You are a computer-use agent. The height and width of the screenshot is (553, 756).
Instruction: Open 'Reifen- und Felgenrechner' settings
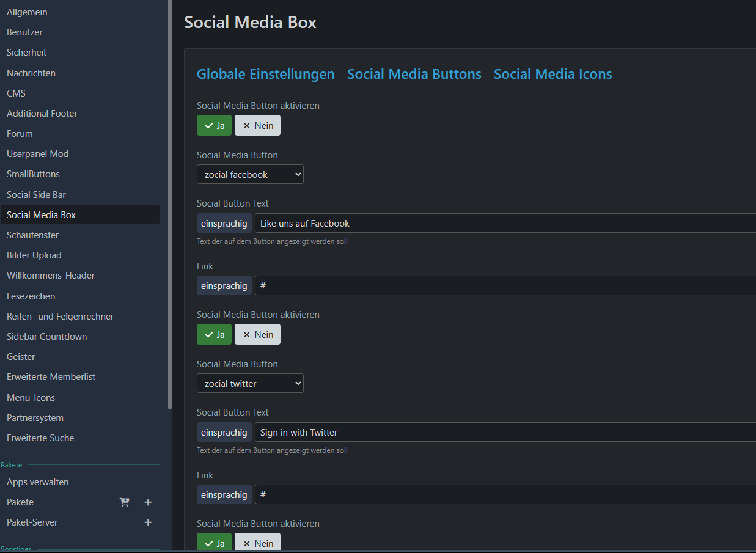[x=60, y=317]
